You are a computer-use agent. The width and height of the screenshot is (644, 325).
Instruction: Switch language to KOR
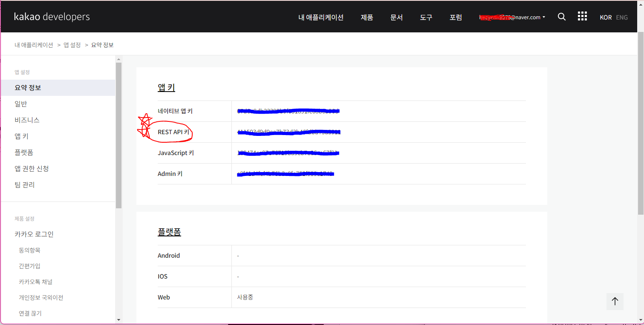[x=606, y=17]
